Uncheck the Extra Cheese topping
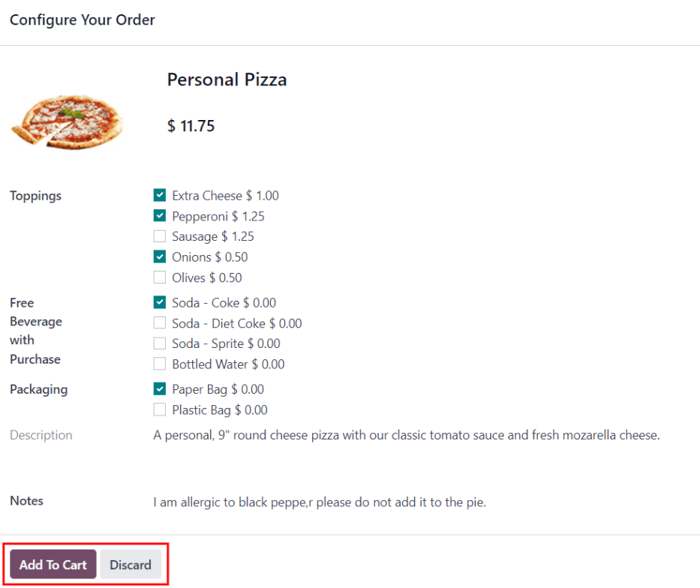Viewport: 700px width, 588px height. [x=159, y=194]
